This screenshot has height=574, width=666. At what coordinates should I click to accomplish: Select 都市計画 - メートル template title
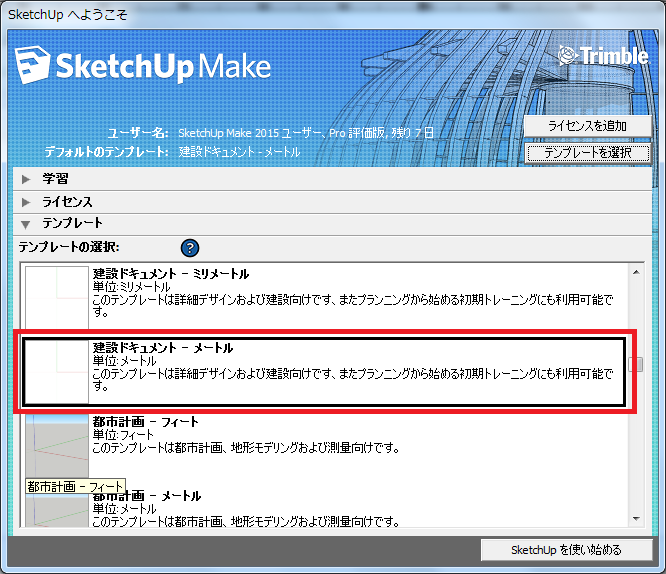[x=147, y=496]
